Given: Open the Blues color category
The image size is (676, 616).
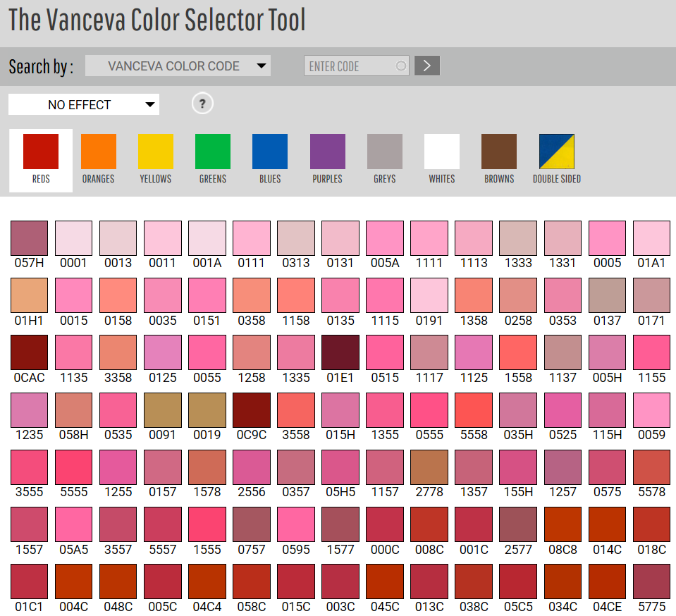Looking at the screenshot, I should (x=270, y=159).
